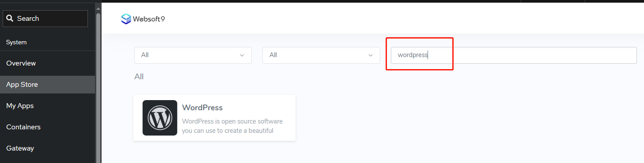Open the WordPress logo thumbnail
The image size is (644, 163).
tap(160, 117)
